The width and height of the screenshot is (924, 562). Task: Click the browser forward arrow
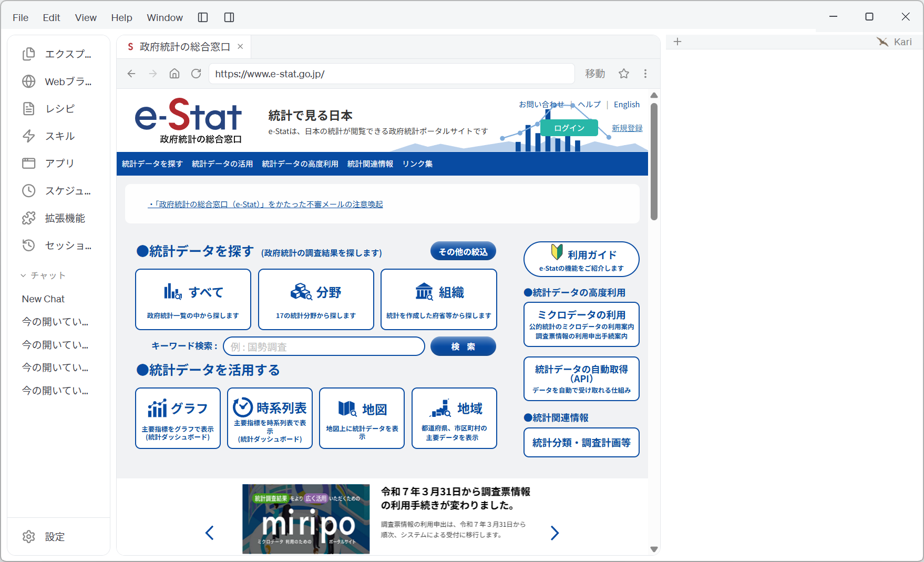pos(153,74)
